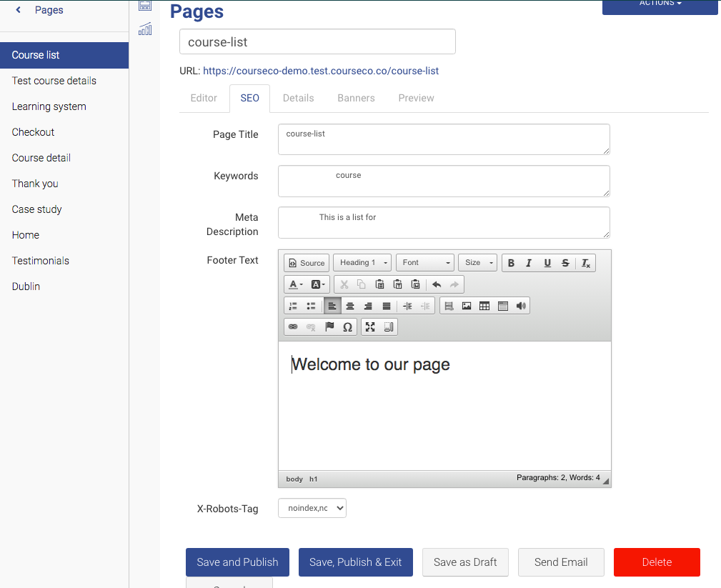Toggle bold formatting in footer editor

point(511,263)
